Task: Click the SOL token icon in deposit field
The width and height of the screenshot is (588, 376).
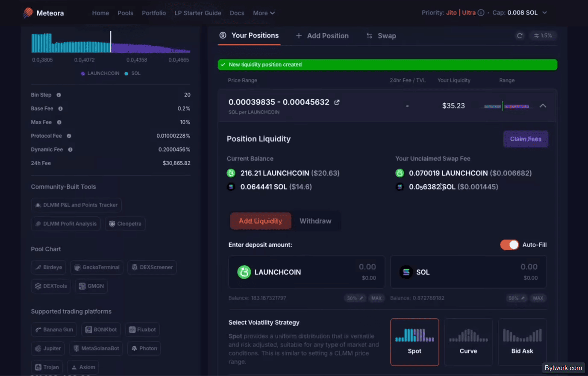Action: tap(406, 272)
